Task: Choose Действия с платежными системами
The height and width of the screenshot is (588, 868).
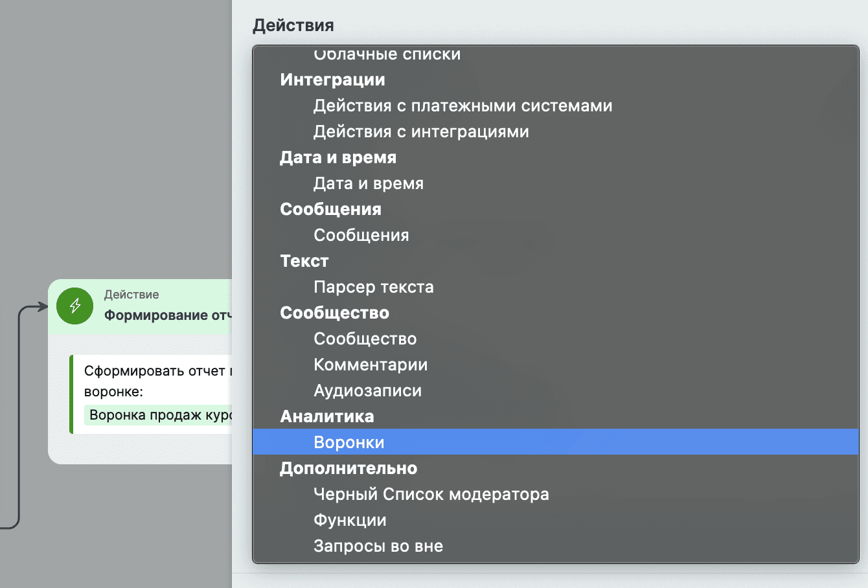Action: coord(463,106)
